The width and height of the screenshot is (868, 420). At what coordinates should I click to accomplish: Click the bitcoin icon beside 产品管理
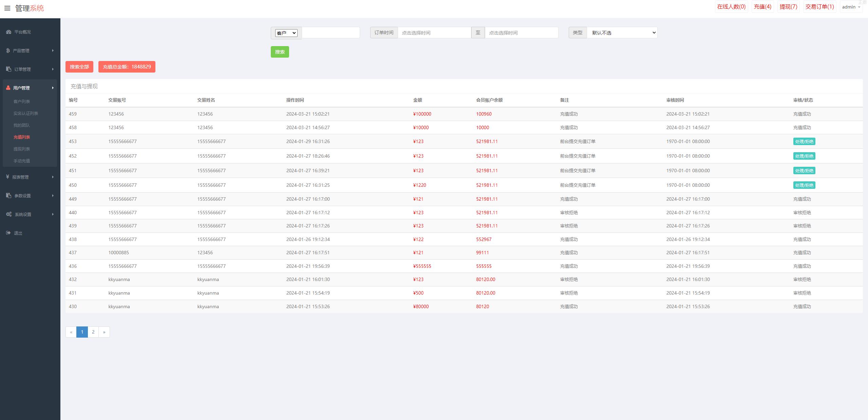click(x=8, y=51)
